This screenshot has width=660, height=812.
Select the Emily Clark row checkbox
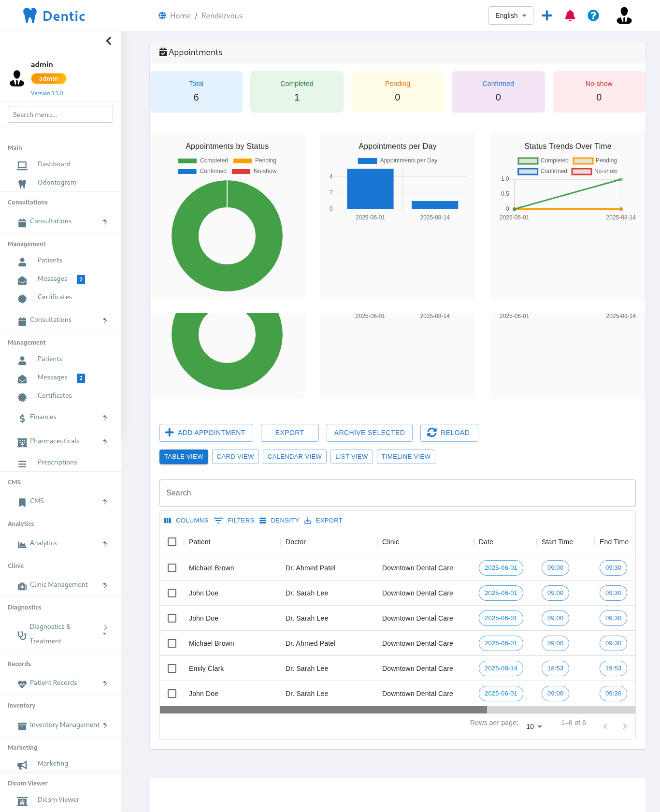coord(172,668)
